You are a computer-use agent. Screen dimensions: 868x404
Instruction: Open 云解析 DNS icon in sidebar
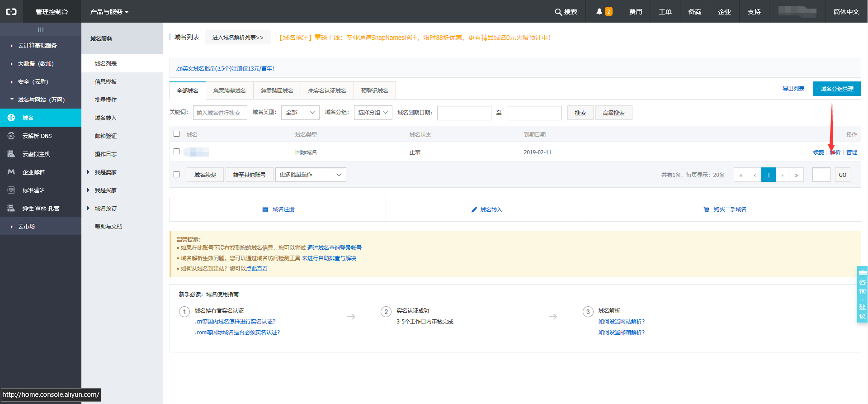11,136
